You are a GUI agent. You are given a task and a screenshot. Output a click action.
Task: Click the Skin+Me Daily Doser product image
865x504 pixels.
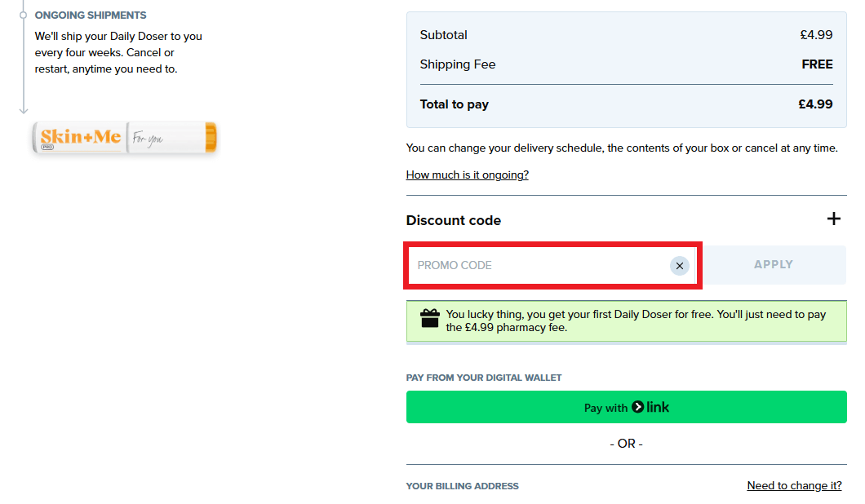124,137
